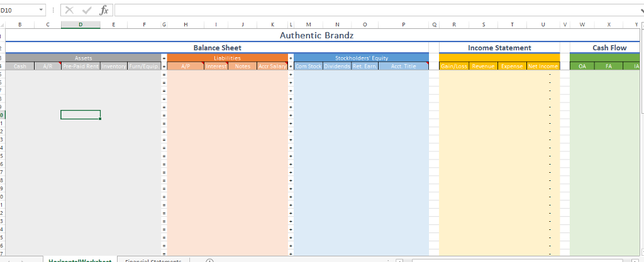Select the HorizontalWorksheet sheet tab
644x262 pixels.
click(80, 260)
